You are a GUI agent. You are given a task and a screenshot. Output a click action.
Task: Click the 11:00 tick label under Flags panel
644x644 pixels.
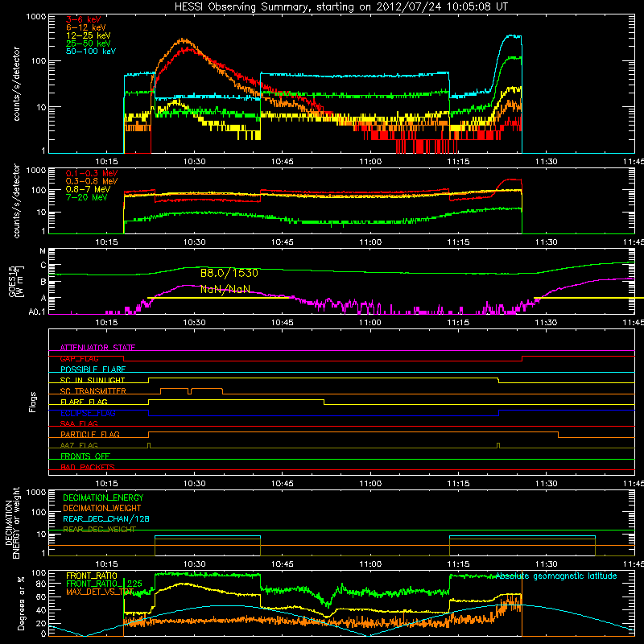(370, 484)
